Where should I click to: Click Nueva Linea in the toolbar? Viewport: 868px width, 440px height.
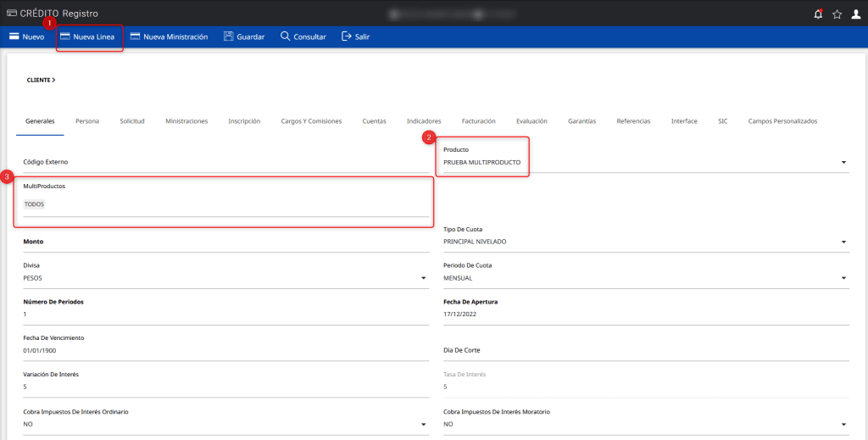click(88, 37)
